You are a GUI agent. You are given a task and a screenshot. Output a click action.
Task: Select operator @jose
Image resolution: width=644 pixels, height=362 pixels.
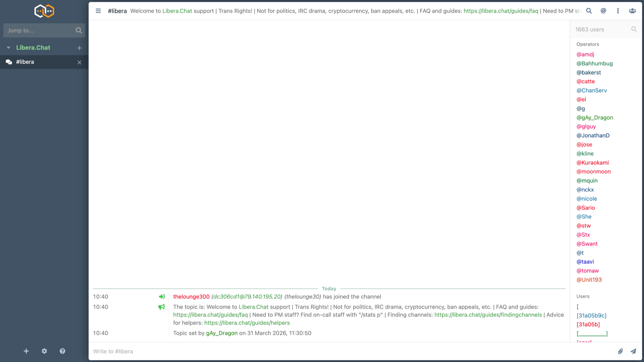tap(584, 145)
